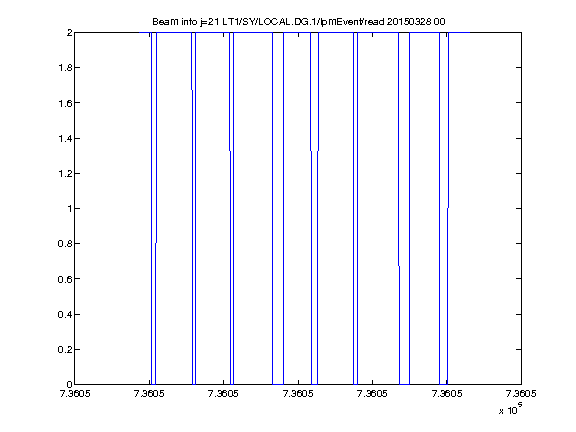This screenshot has height=432, width=576.
Task: Select the leftmost 7.3605 x-axis label
Action: tap(75, 394)
